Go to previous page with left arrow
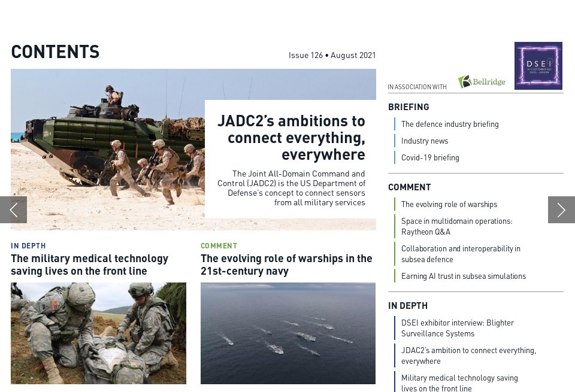Viewport: 575px width, 392px height. point(14,209)
